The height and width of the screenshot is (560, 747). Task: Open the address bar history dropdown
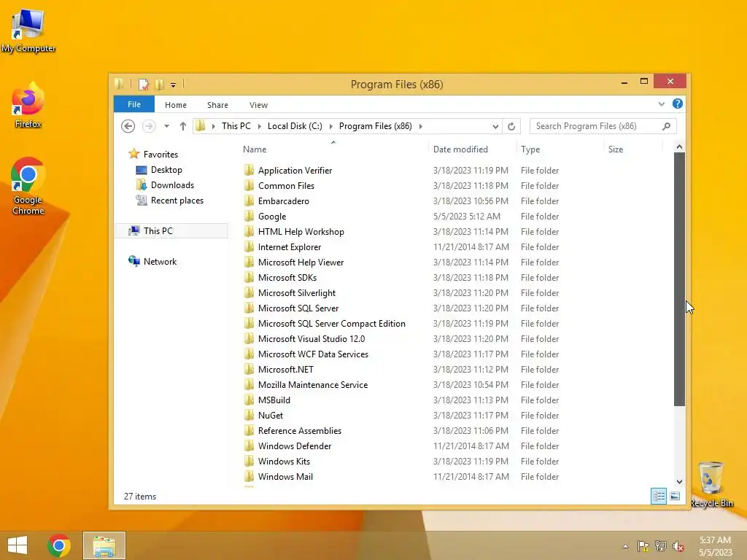[495, 126]
